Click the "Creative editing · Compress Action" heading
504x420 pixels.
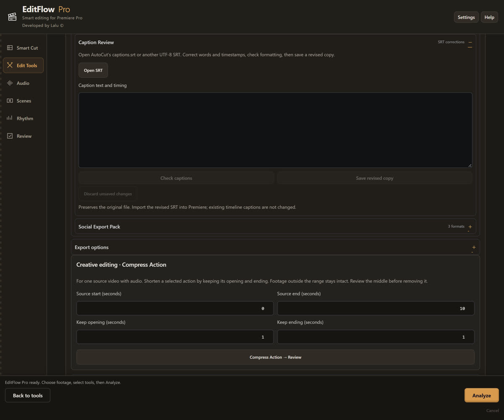click(x=121, y=265)
